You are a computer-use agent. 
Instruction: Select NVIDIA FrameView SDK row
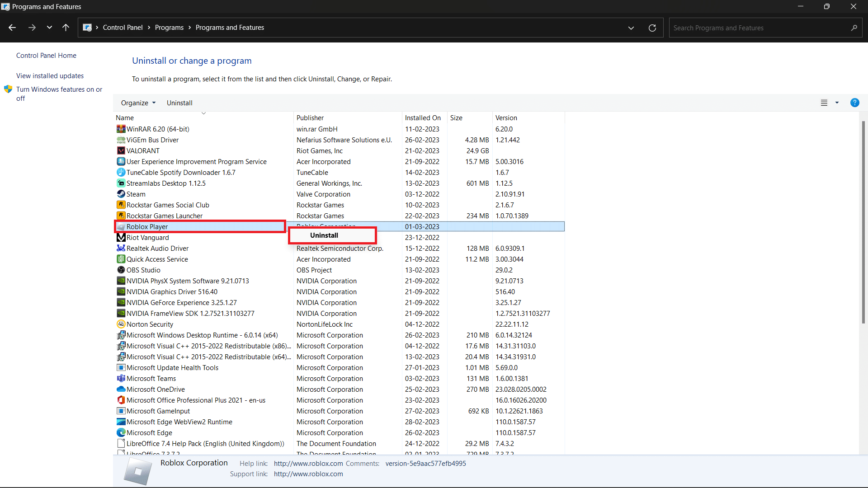point(340,314)
